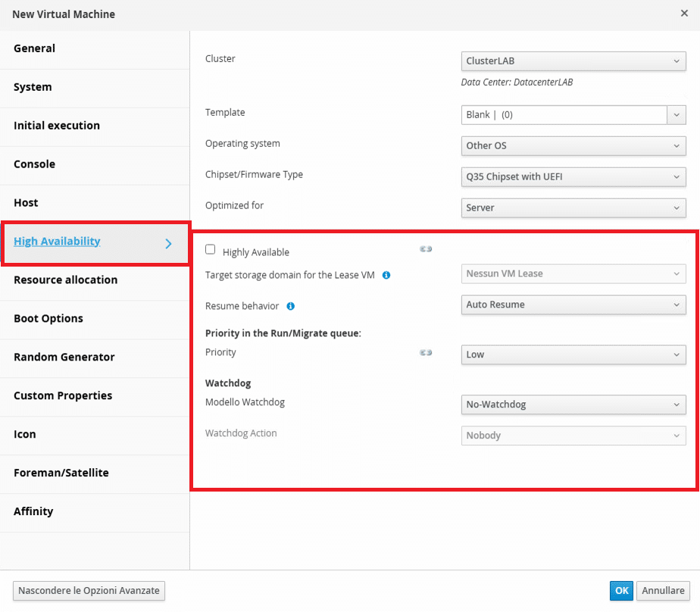Click inside the Template text field
Screen dimensions: 700x612
tap(564, 115)
